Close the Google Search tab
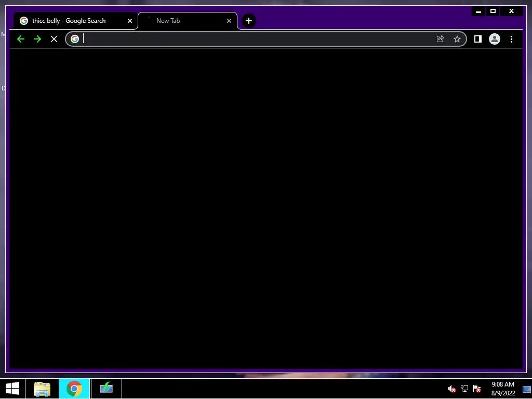The width and height of the screenshot is (532, 399). pyautogui.click(x=129, y=21)
